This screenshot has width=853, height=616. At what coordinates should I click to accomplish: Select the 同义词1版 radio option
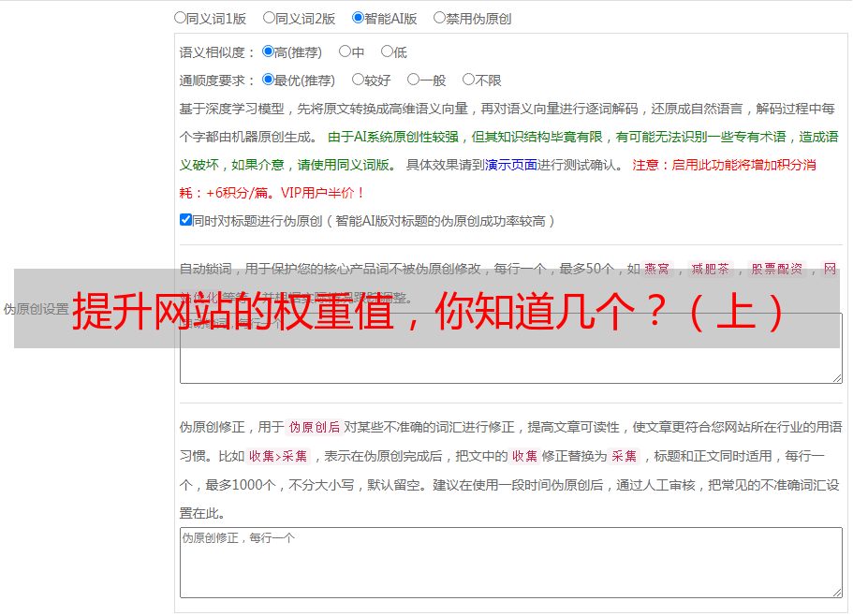[180, 18]
